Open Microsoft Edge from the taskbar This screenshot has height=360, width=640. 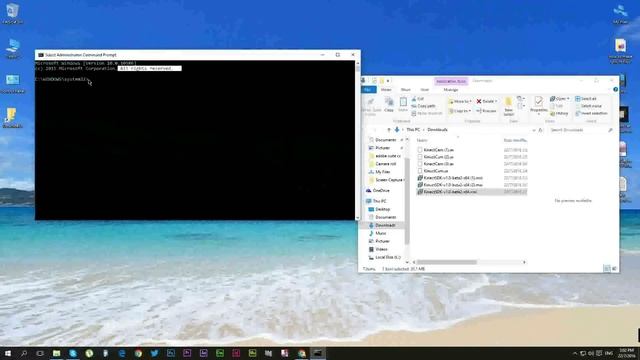122,353
